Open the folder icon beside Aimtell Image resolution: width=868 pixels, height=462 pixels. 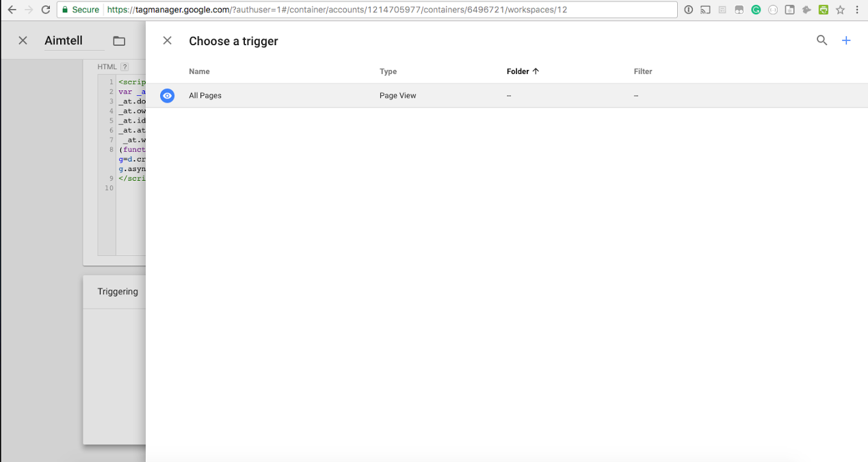[119, 41]
